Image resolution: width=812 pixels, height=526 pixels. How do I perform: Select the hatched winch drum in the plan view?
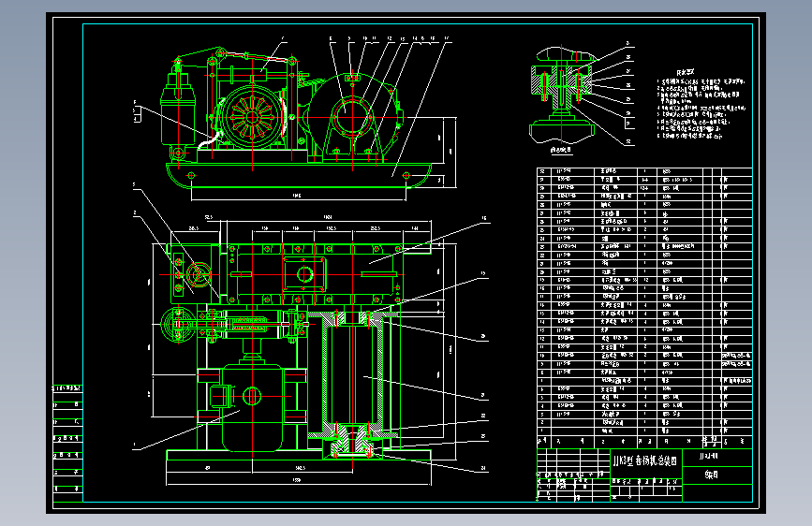tap(353, 373)
